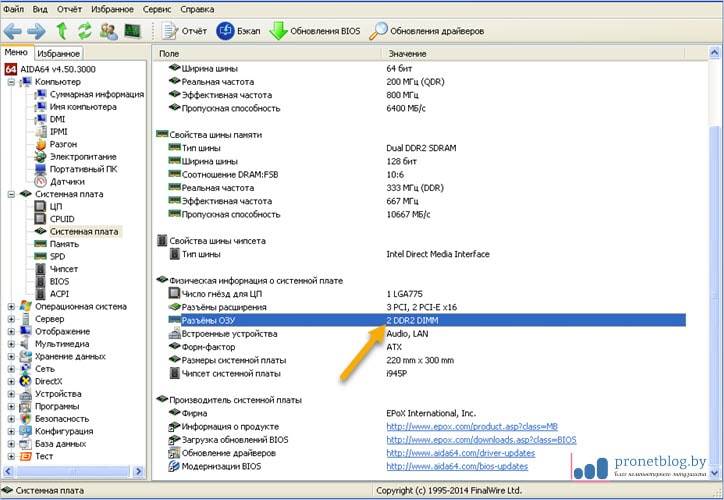Expand the Хранение данных node
This screenshot has width=724, height=500.
tap(11, 356)
